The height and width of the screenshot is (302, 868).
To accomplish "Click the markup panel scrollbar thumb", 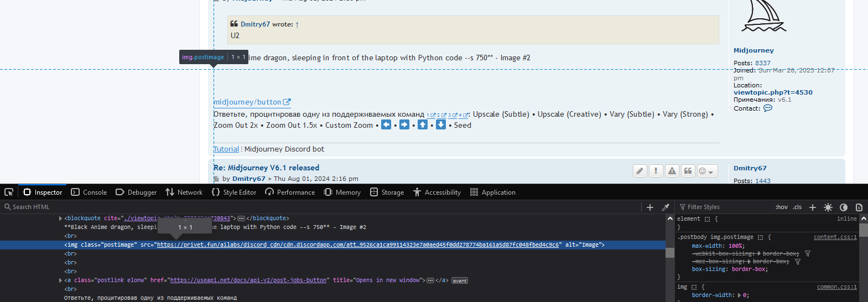I will pyautogui.click(x=669, y=252).
